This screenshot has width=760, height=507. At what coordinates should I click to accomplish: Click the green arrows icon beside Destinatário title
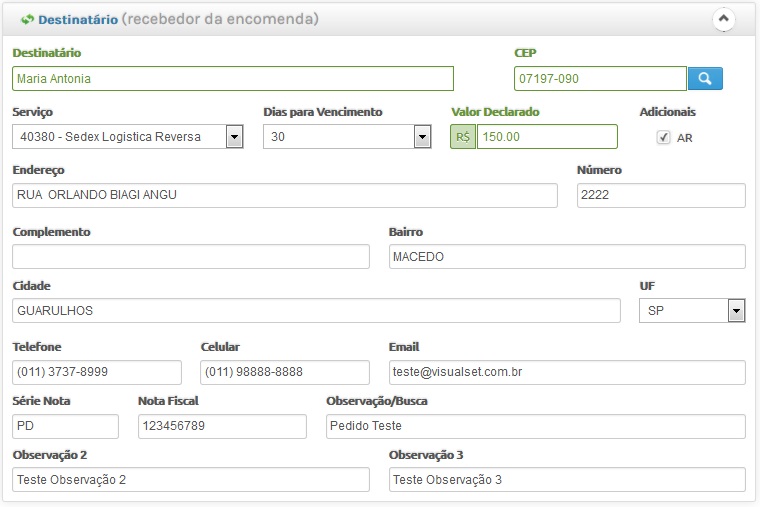(x=27, y=19)
